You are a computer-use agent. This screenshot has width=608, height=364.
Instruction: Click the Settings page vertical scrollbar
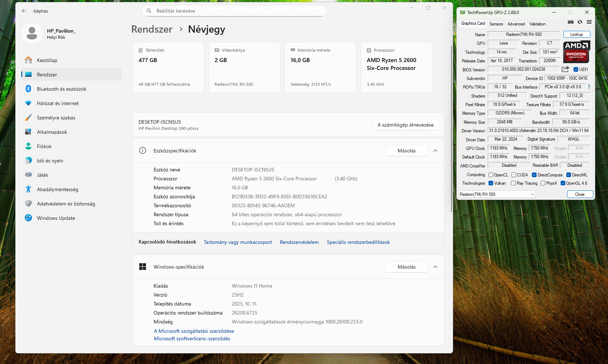point(451,129)
